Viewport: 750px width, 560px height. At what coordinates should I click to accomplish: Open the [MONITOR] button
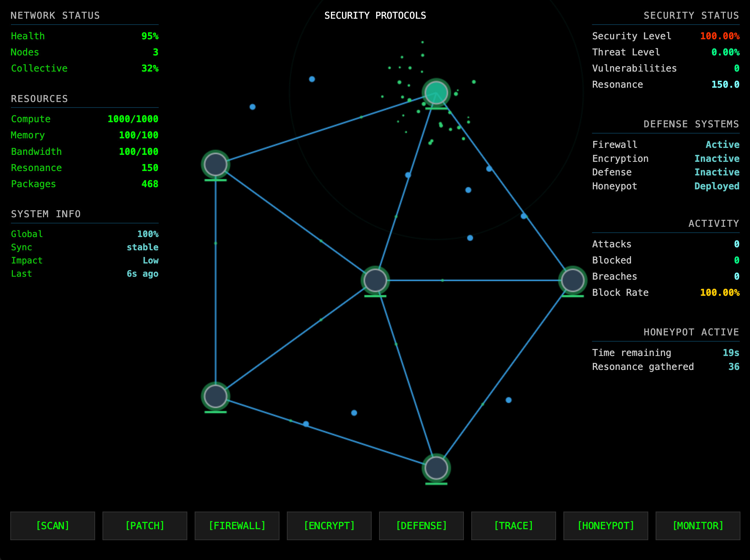tap(697, 526)
